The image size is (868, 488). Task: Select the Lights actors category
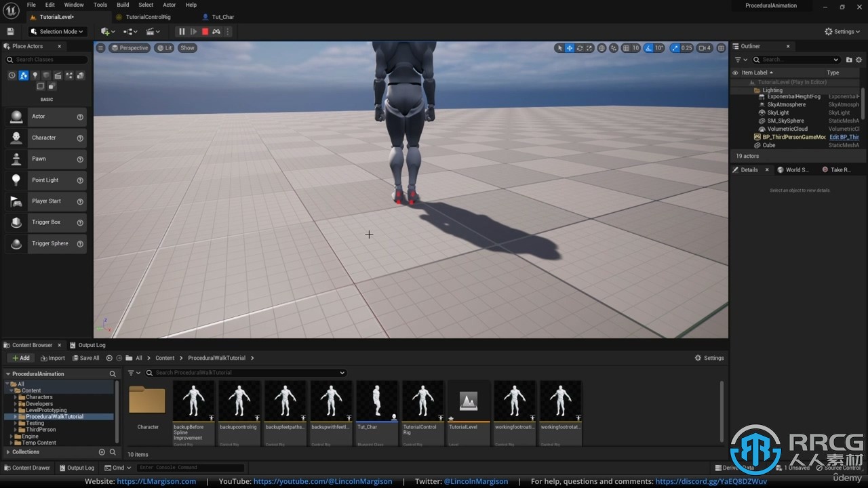35,75
